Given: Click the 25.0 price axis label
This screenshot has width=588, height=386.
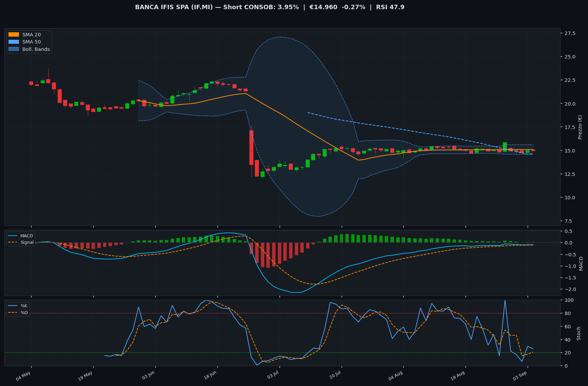Looking at the screenshot, I should pos(570,57).
